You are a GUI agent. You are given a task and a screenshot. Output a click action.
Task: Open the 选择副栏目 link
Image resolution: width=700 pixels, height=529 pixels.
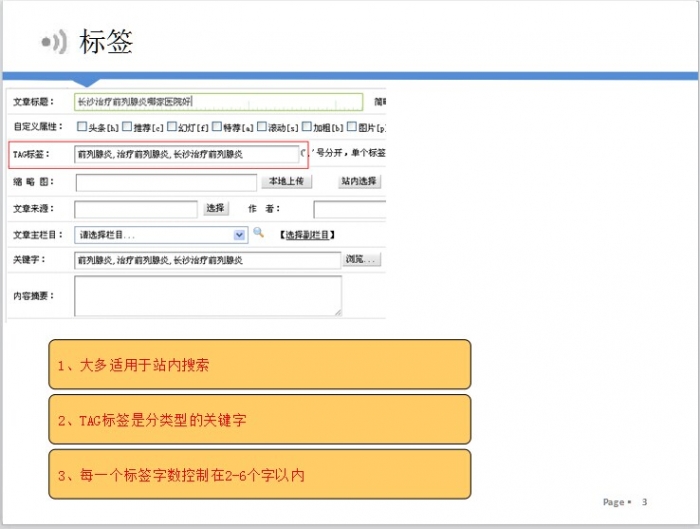(307, 234)
